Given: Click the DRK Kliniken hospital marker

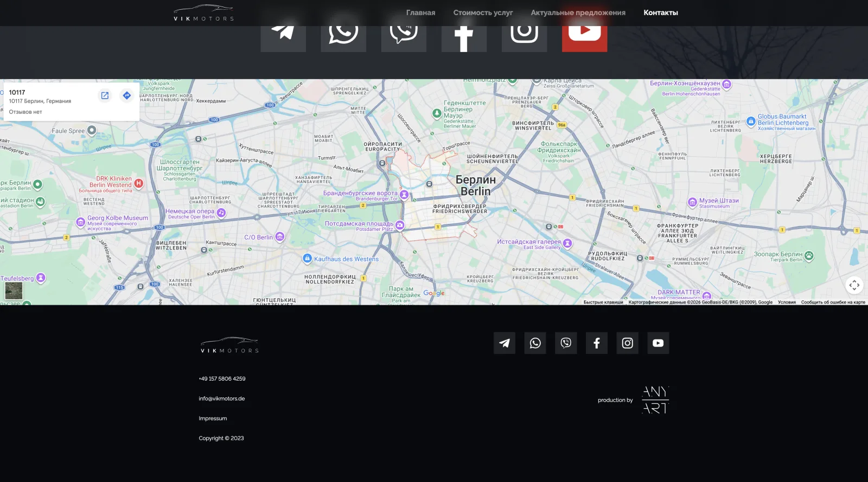Looking at the screenshot, I should click(x=139, y=183).
